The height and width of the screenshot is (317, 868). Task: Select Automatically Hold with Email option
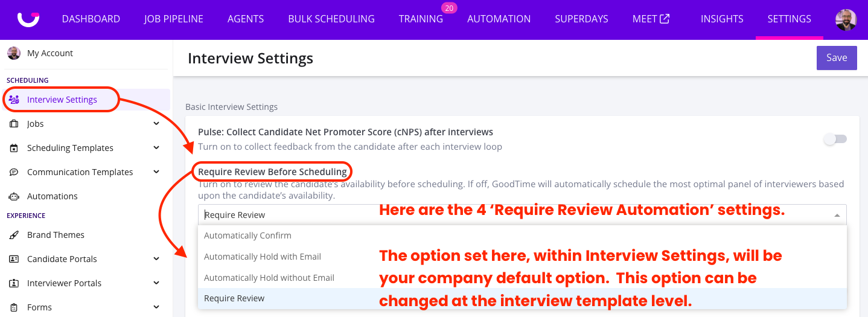[263, 257]
